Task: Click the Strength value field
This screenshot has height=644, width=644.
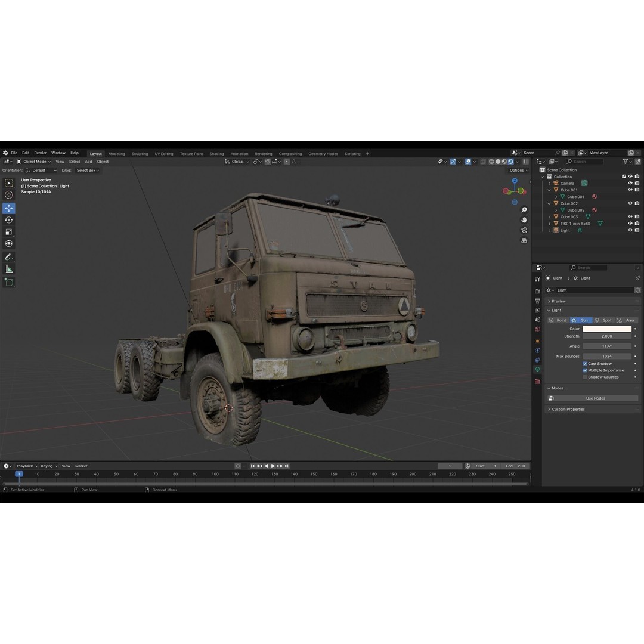Action: click(607, 336)
